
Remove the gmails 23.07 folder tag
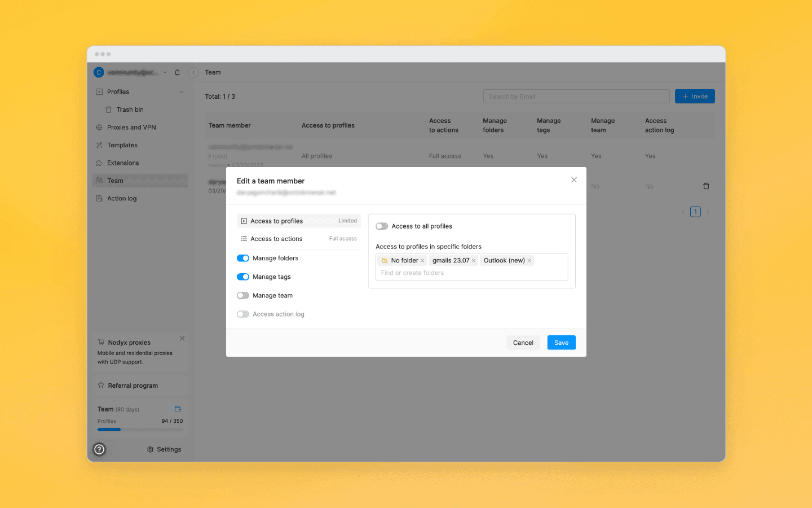(474, 261)
